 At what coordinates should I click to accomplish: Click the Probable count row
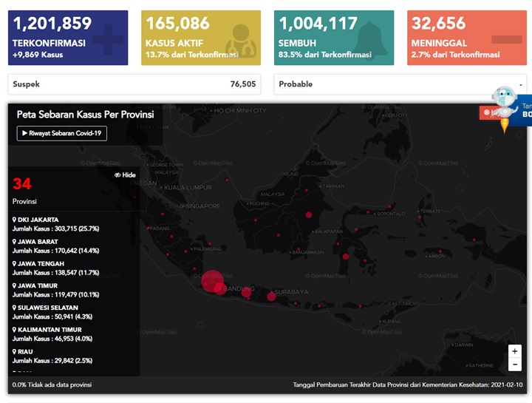[x=400, y=84]
